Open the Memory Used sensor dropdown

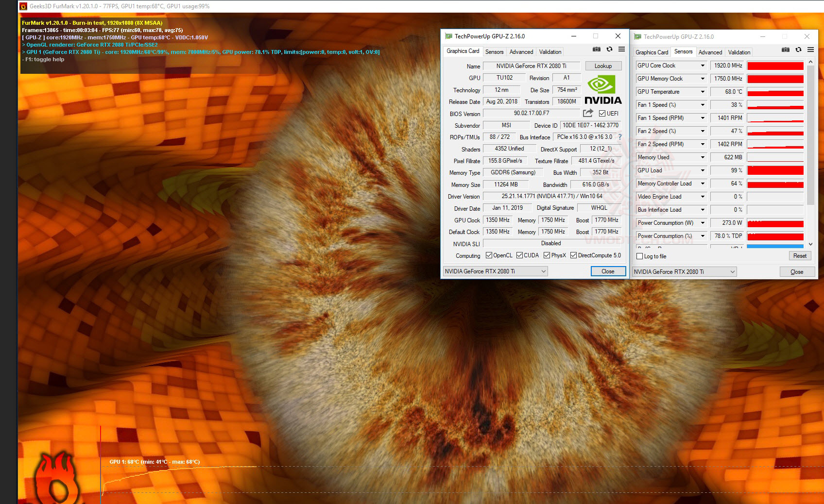tap(702, 157)
